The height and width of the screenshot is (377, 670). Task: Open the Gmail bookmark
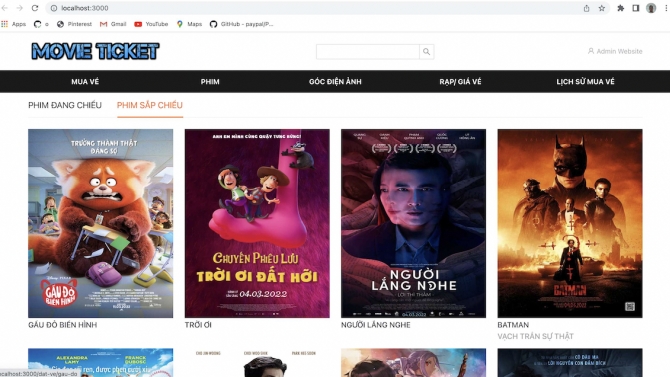tap(113, 24)
